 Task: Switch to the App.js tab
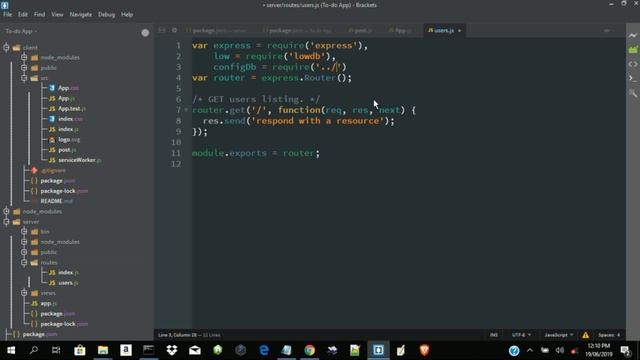tap(401, 30)
